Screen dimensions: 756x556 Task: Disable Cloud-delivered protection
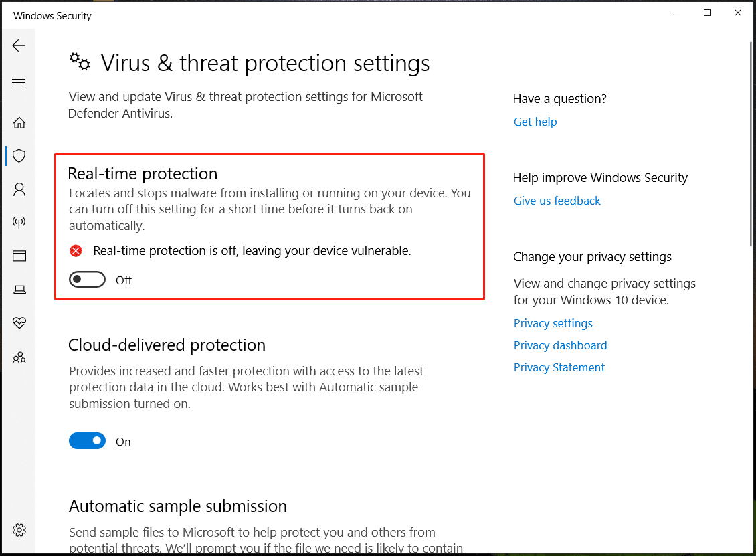coord(87,440)
